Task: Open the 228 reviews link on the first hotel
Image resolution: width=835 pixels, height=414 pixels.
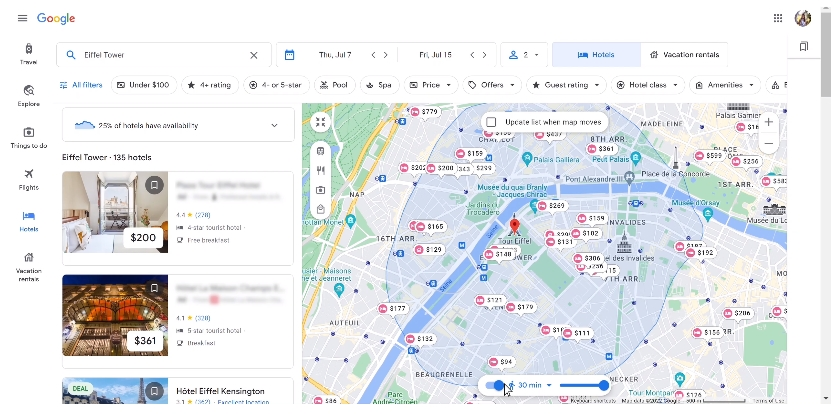Action: click(x=202, y=215)
